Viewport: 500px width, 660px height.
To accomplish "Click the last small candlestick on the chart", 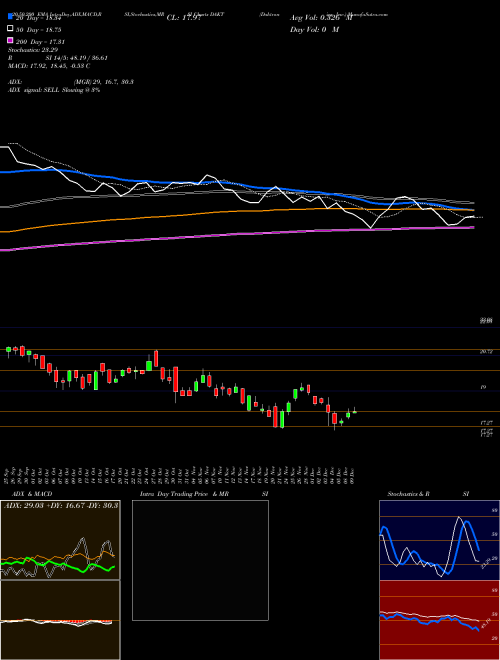I will coord(354,412).
